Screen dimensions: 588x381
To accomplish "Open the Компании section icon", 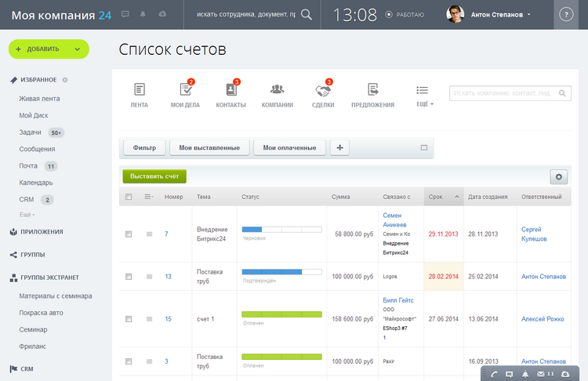I will [x=277, y=89].
